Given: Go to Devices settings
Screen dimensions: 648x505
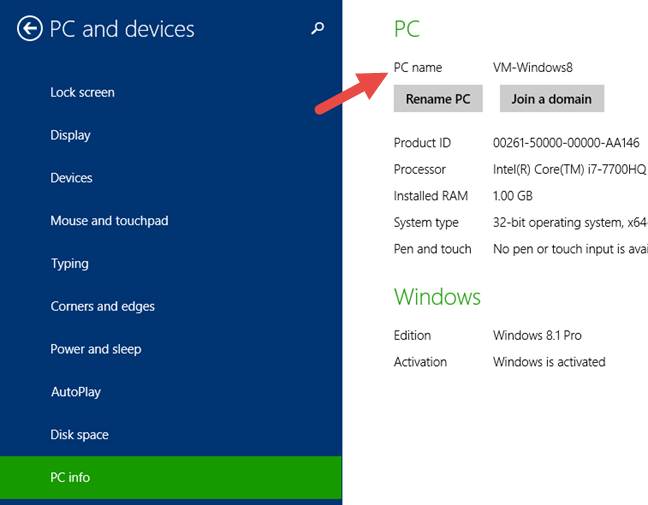Looking at the screenshot, I should [71, 178].
